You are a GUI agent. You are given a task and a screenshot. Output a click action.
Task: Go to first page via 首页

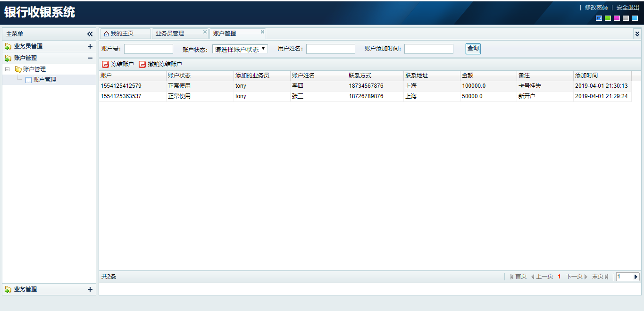point(518,277)
